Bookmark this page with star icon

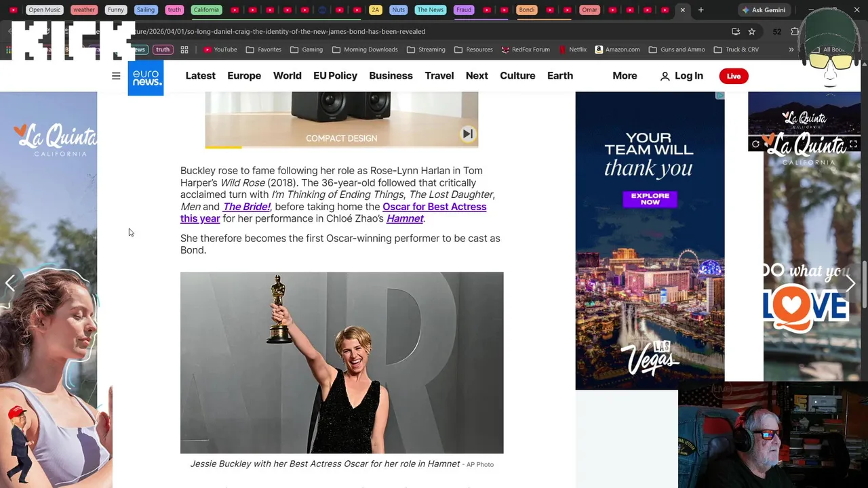(x=751, y=31)
